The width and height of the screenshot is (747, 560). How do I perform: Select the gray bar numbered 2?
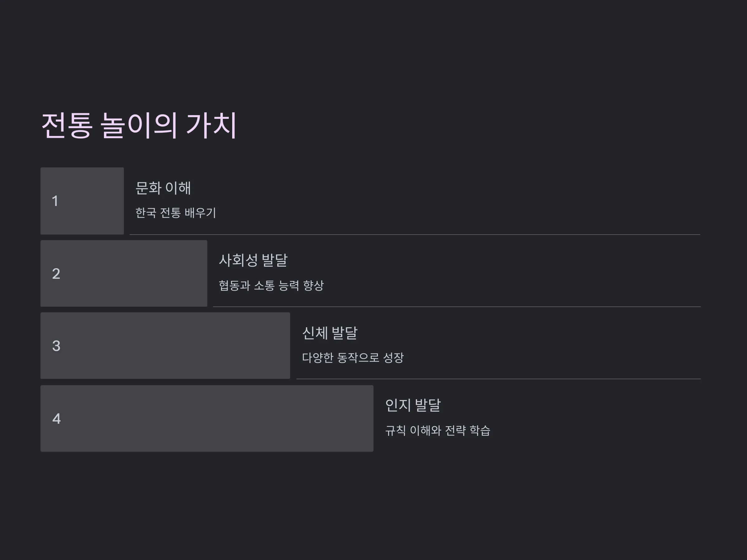click(x=124, y=273)
